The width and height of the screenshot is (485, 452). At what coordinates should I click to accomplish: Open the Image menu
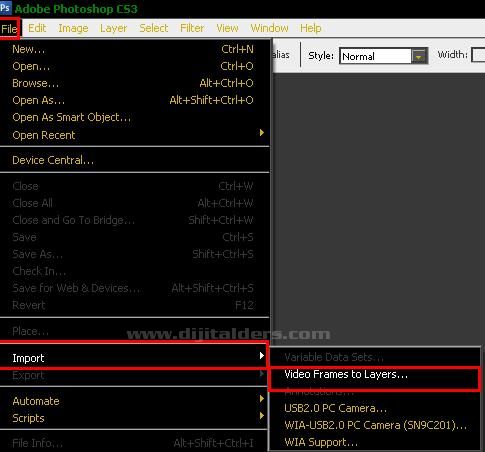(73, 28)
